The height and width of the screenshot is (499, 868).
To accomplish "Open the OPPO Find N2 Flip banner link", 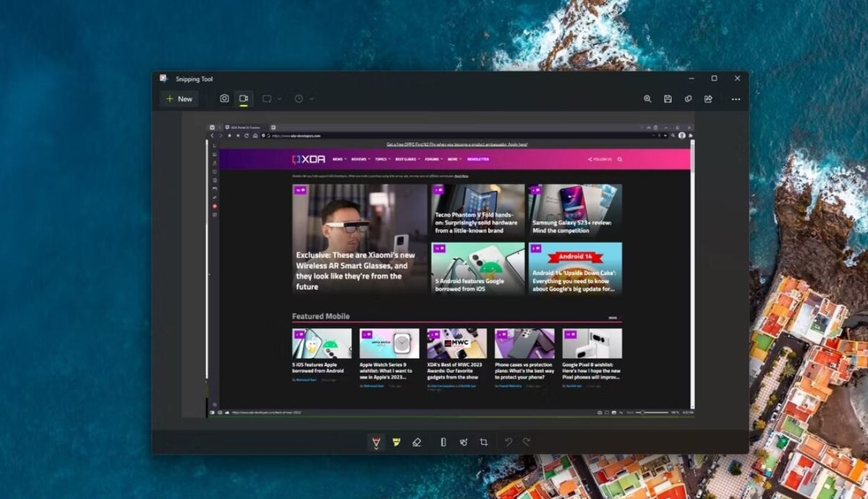I will click(x=456, y=145).
